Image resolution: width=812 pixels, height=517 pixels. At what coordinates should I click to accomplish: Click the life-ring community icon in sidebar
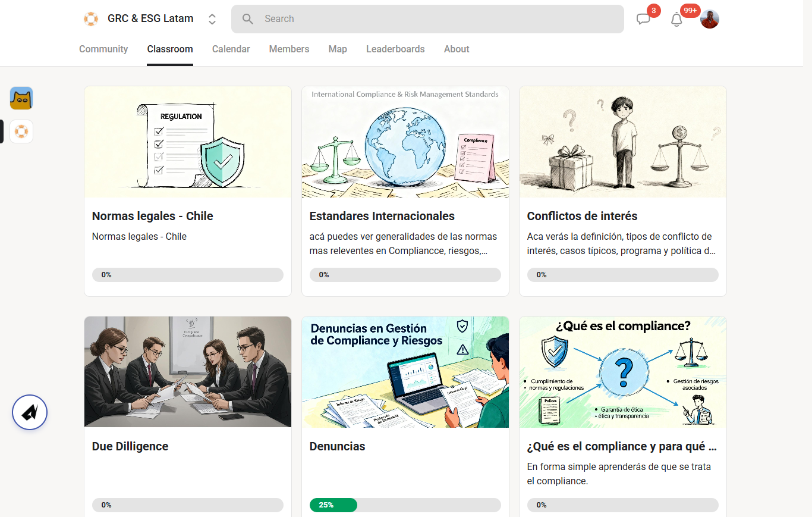pyautogui.click(x=21, y=131)
